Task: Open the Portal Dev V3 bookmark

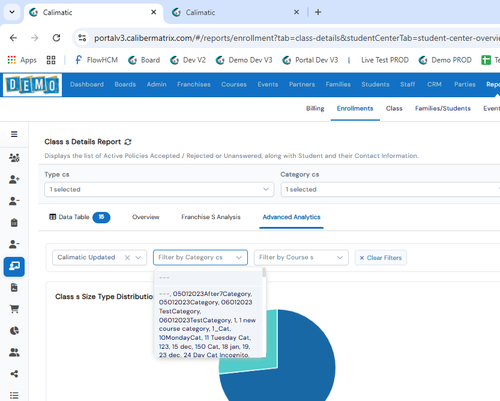Action: [x=310, y=60]
